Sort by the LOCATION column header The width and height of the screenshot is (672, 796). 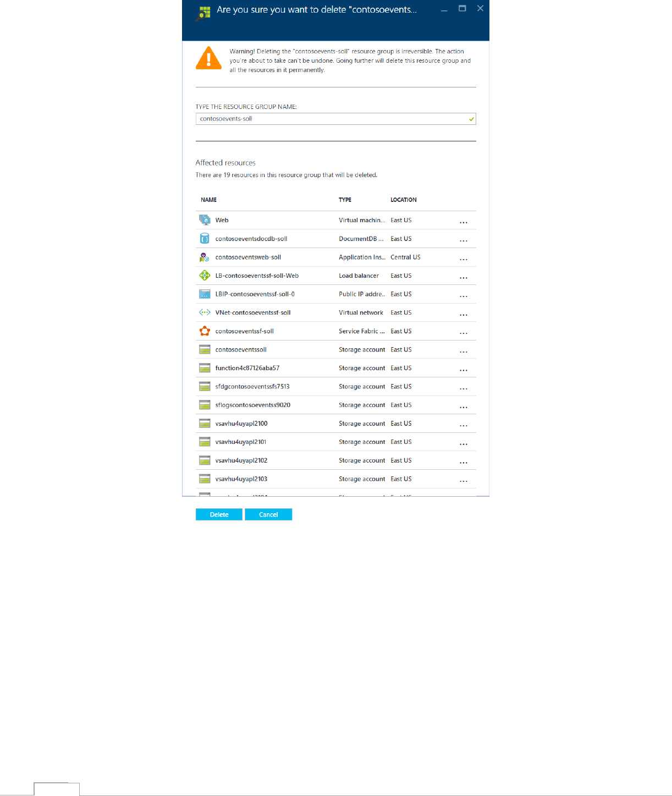pos(404,200)
